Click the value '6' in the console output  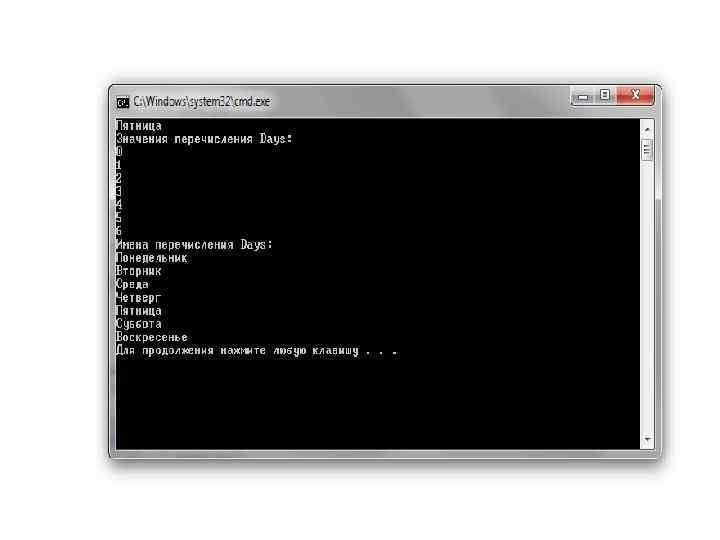pyautogui.click(x=119, y=231)
